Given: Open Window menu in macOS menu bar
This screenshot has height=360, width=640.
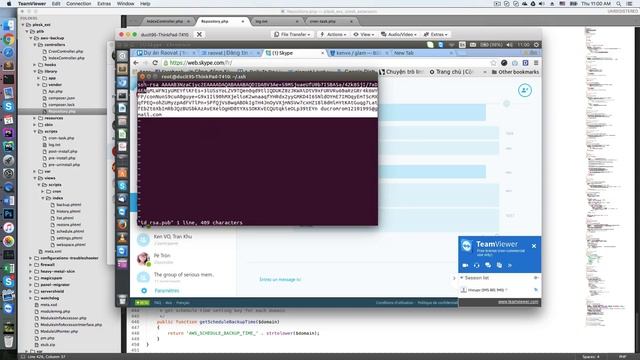Looking at the screenshot, I should point(126,4).
